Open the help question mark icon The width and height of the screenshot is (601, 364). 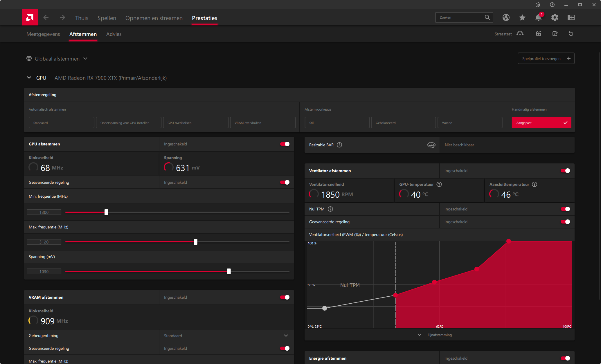pyautogui.click(x=552, y=5)
